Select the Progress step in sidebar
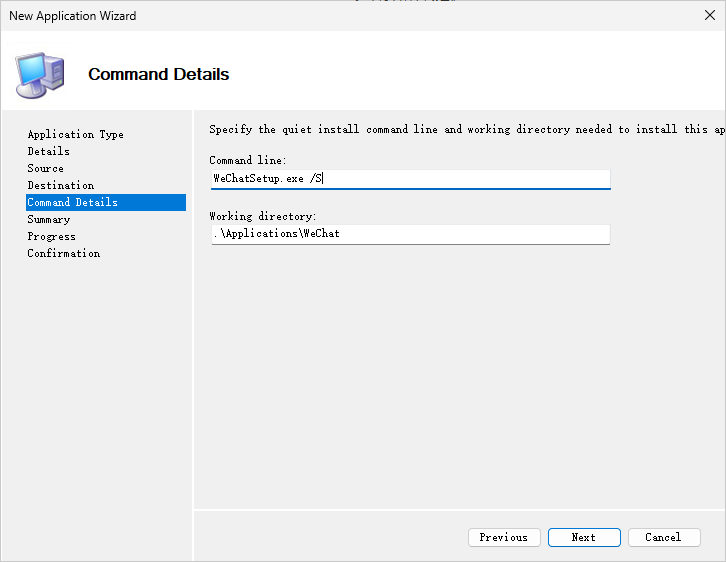 coord(51,236)
